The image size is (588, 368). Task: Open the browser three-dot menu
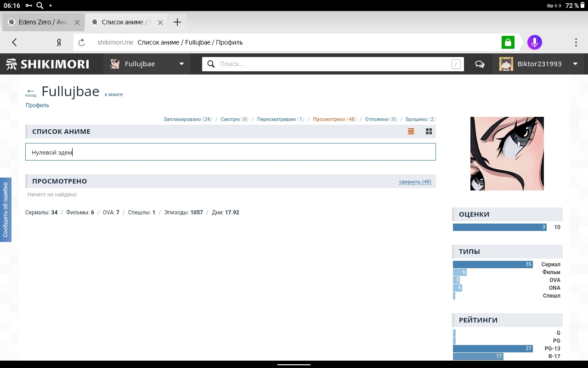(576, 42)
